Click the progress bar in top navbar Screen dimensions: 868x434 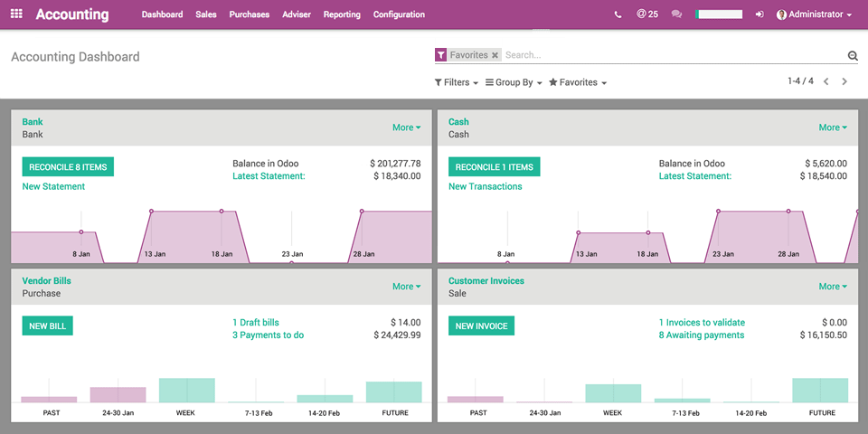point(719,14)
